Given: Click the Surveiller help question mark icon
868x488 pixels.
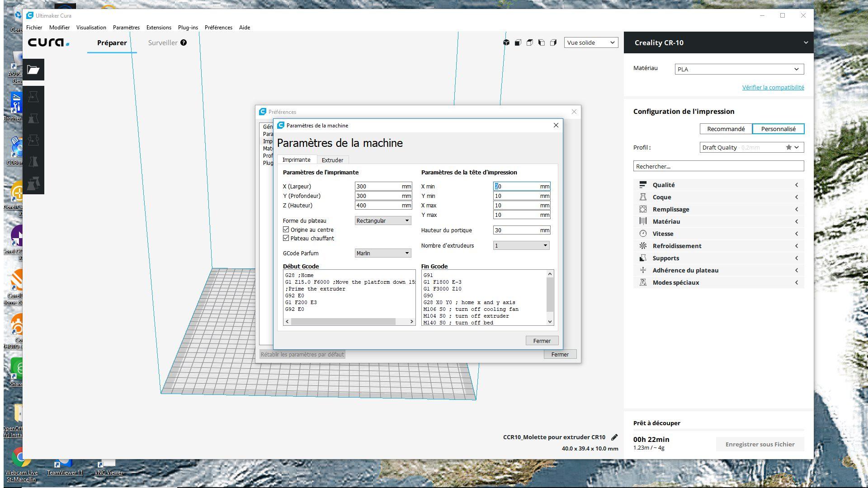Looking at the screenshot, I should coord(184,42).
